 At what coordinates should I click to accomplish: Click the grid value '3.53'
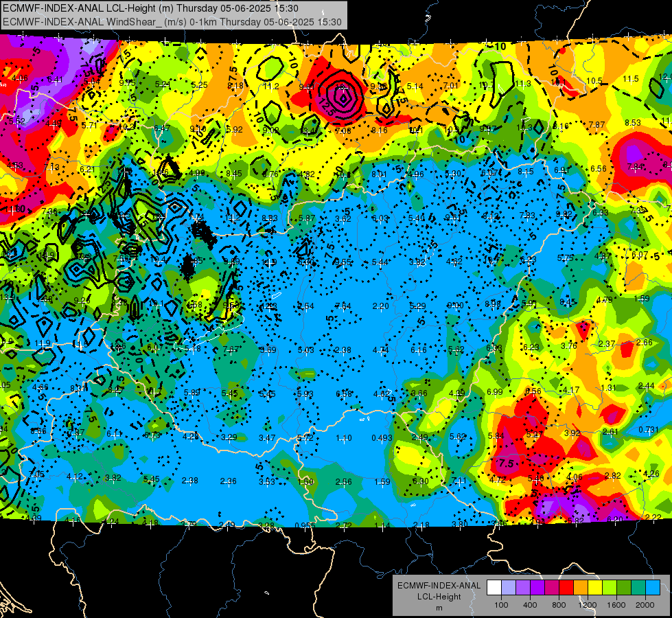coord(266,481)
